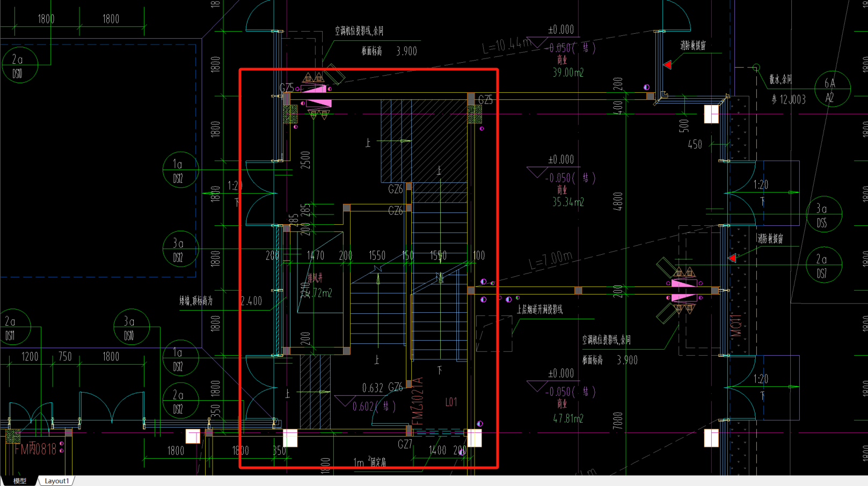Select the 3a DS12 tag circle

click(181, 250)
